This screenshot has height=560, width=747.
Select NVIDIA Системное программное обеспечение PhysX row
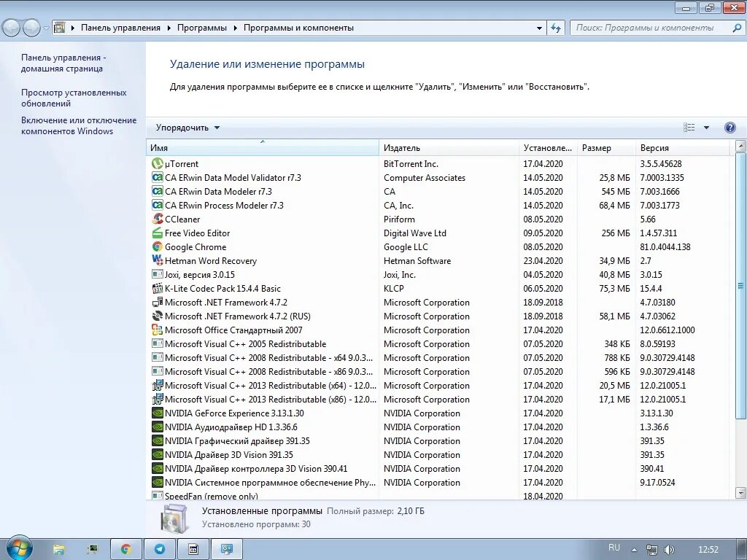point(438,482)
